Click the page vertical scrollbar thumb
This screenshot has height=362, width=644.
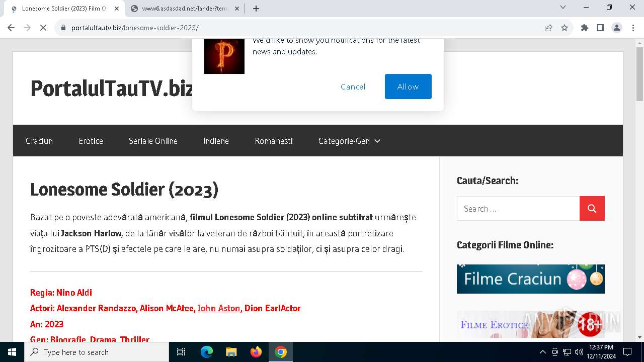[639, 74]
